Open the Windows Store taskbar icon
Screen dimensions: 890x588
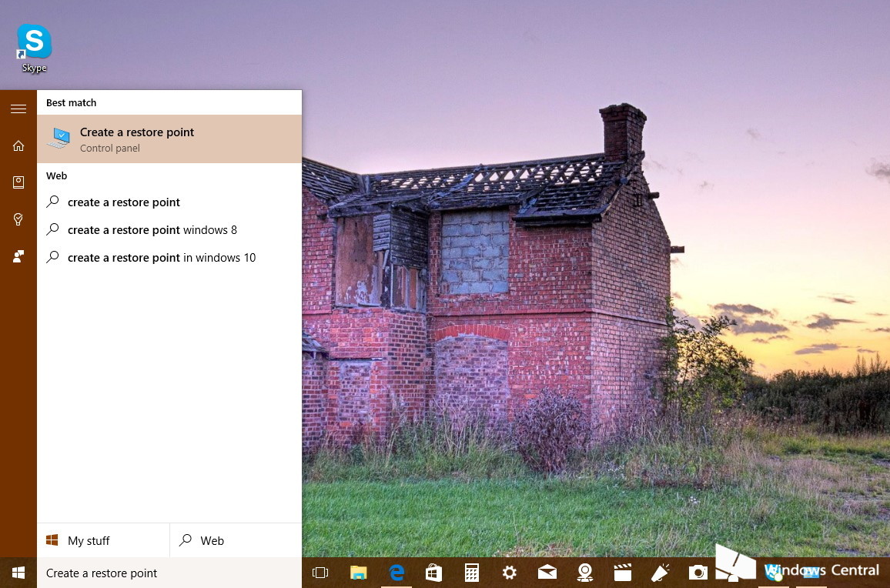coord(434,573)
